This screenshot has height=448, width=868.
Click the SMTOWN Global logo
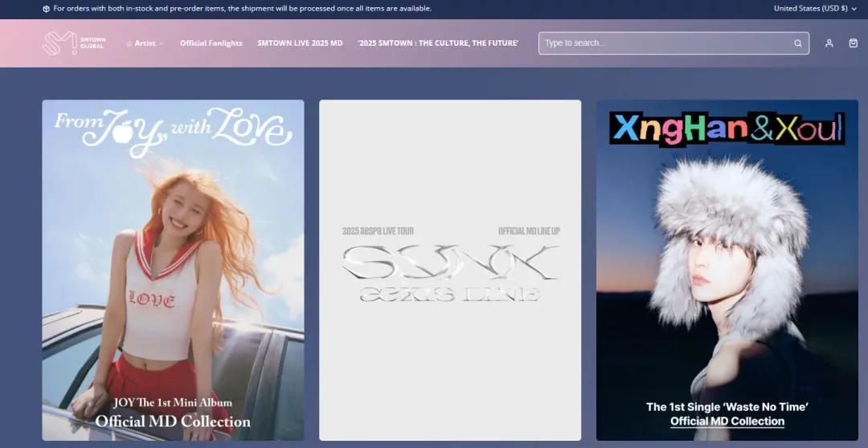[73, 43]
